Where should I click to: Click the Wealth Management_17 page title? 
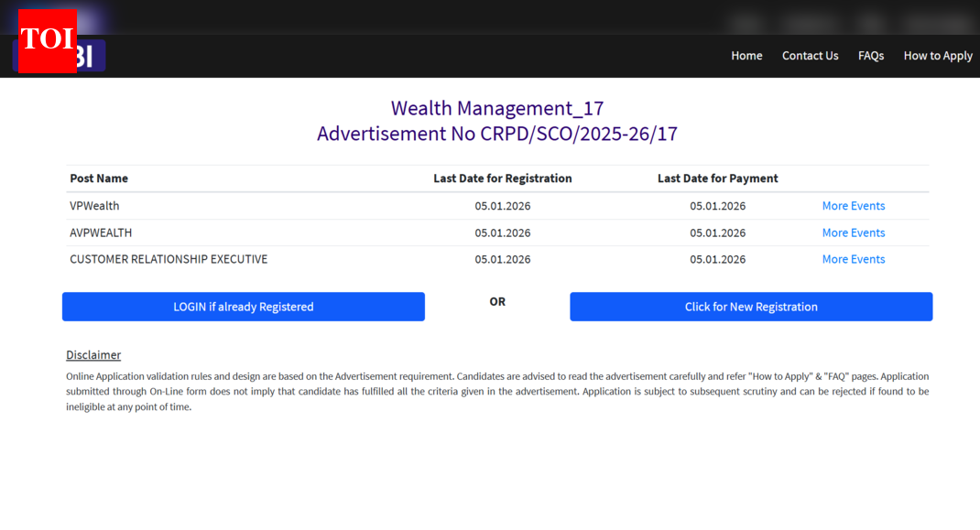(x=497, y=108)
